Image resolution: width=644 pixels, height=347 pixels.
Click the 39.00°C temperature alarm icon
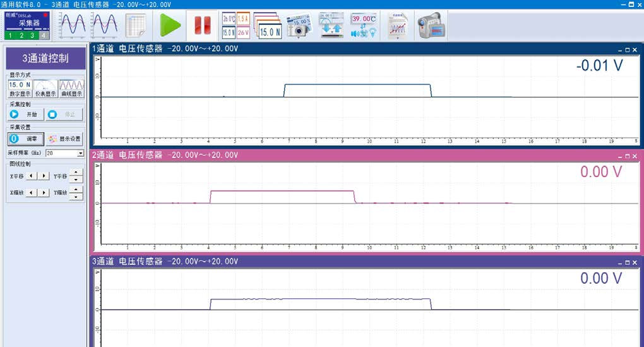click(364, 25)
